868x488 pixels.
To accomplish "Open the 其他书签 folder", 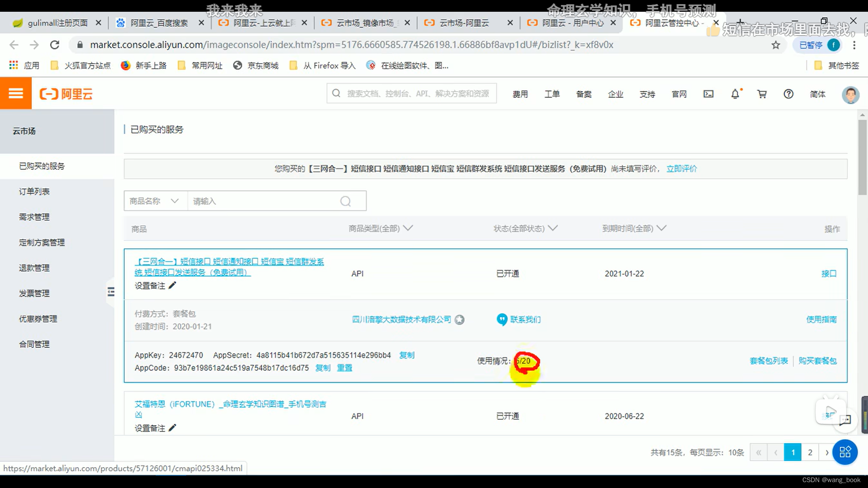I will pos(837,66).
